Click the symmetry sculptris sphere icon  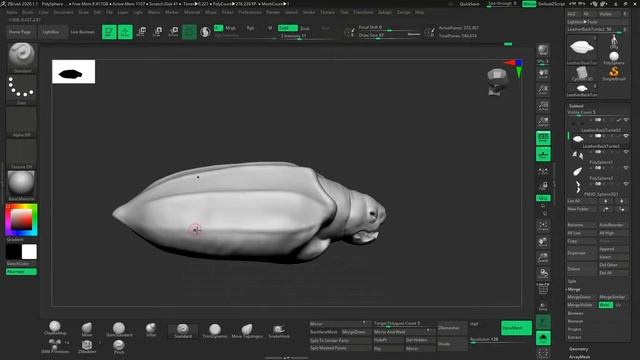click(205, 32)
